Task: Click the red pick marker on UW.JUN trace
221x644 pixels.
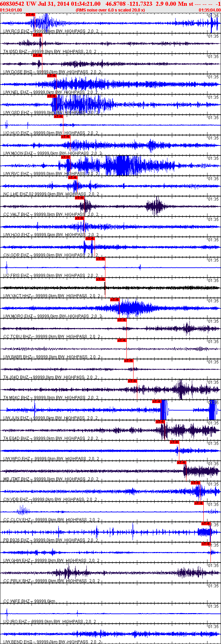Action: pos(157,401)
